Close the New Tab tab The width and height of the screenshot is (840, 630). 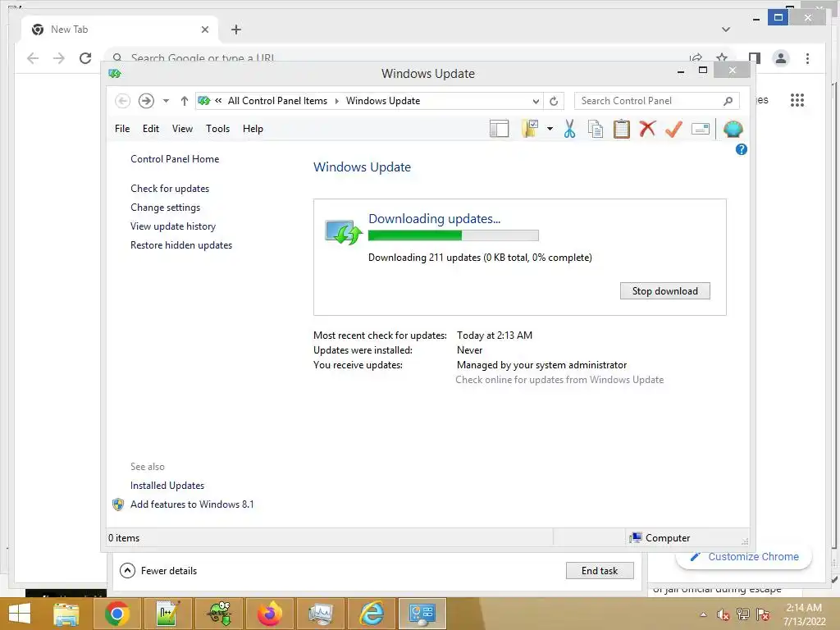(x=204, y=30)
